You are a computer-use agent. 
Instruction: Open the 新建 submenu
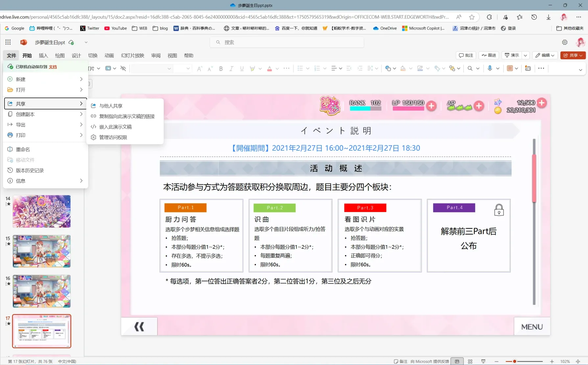(45, 79)
